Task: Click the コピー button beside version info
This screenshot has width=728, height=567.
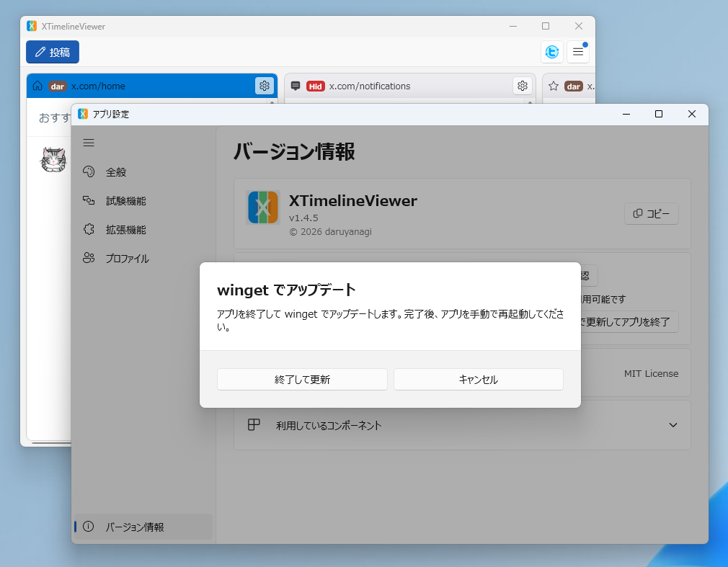Action: 652,213
